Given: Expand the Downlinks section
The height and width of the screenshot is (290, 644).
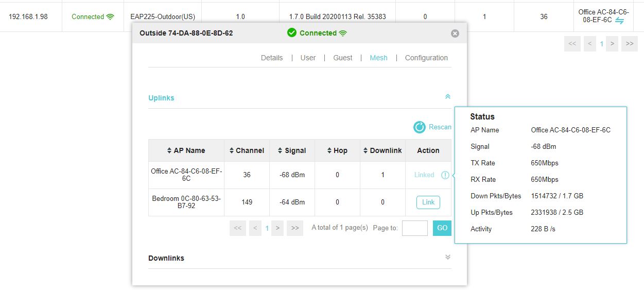Looking at the screenshot, I should 447,257.
